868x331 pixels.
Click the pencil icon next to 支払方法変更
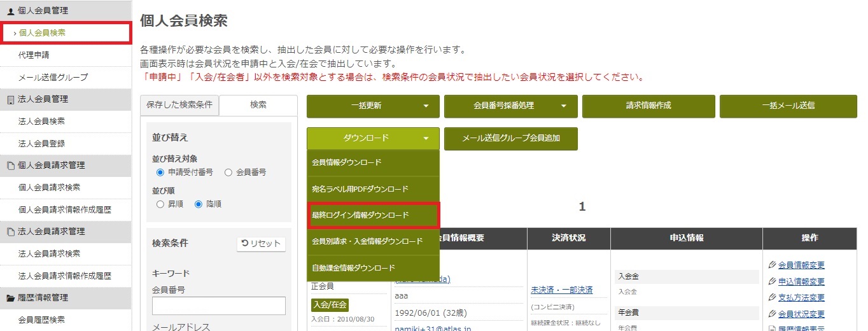pos(773,297)
